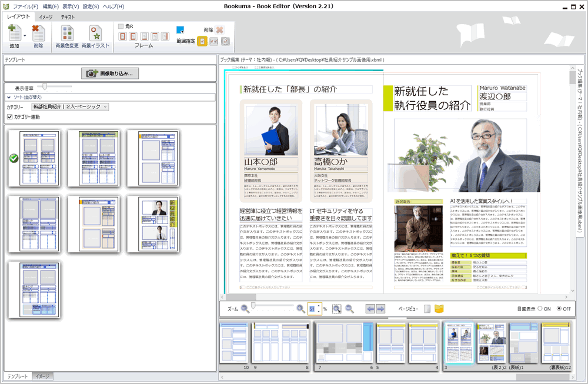Open the カテゴリー category dropdown
Image resolution: width=588 pixels, height=384 pixels.
pos(70,107)
